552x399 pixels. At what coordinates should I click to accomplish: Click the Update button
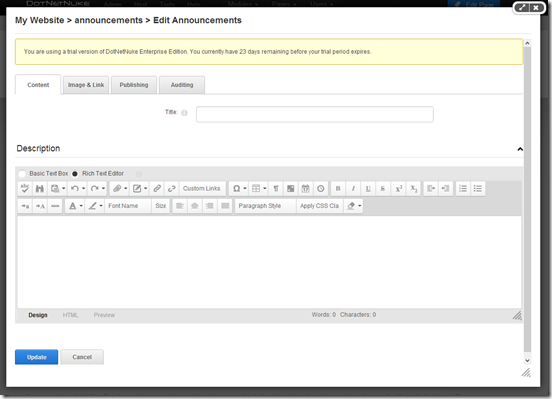[37, 357]
